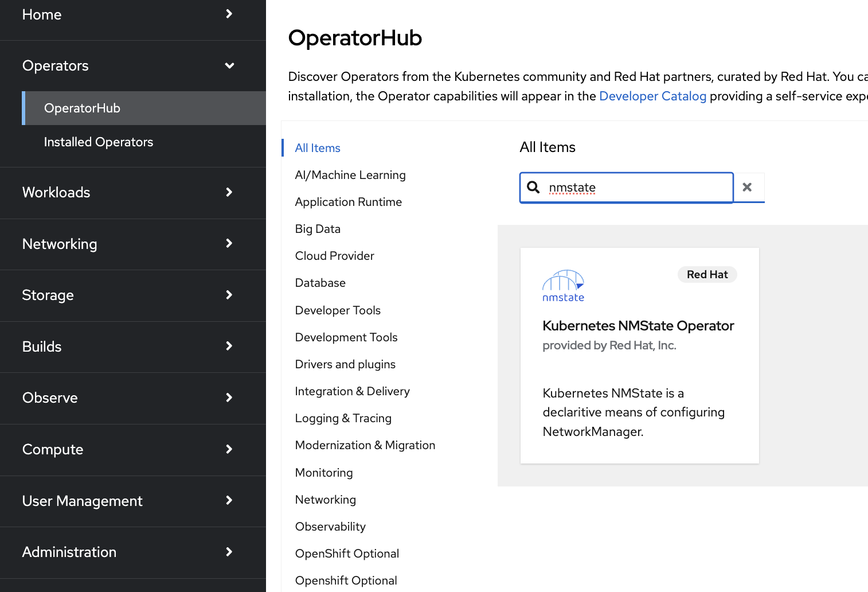
Task: Click the Red Hat badge on card
Action: click(x=707, y=275)
